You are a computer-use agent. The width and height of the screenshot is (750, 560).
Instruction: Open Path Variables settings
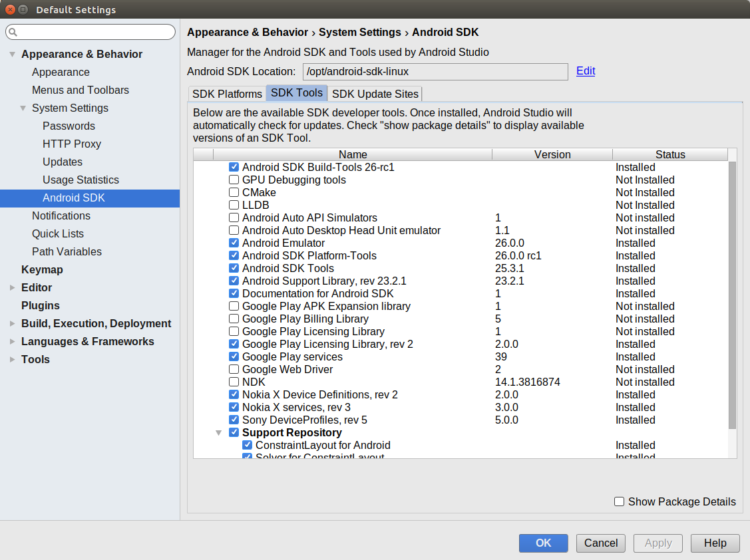(67, 251)
